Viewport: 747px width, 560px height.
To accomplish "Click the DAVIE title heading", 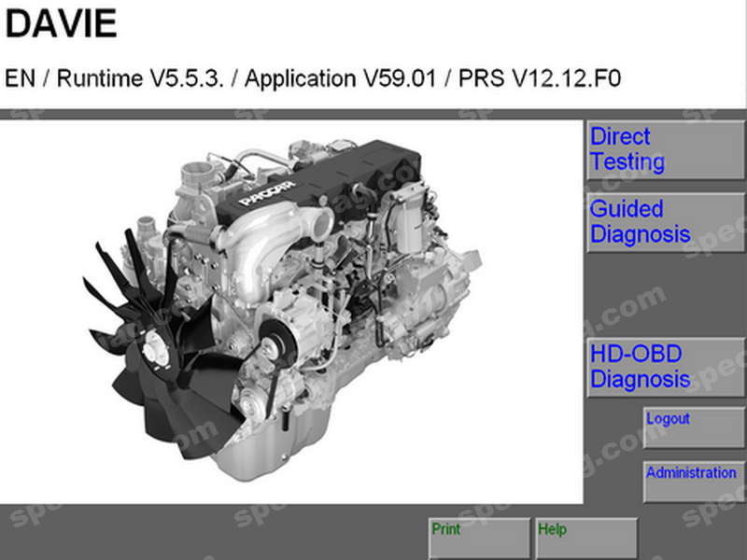I will (x=62, y=24).
